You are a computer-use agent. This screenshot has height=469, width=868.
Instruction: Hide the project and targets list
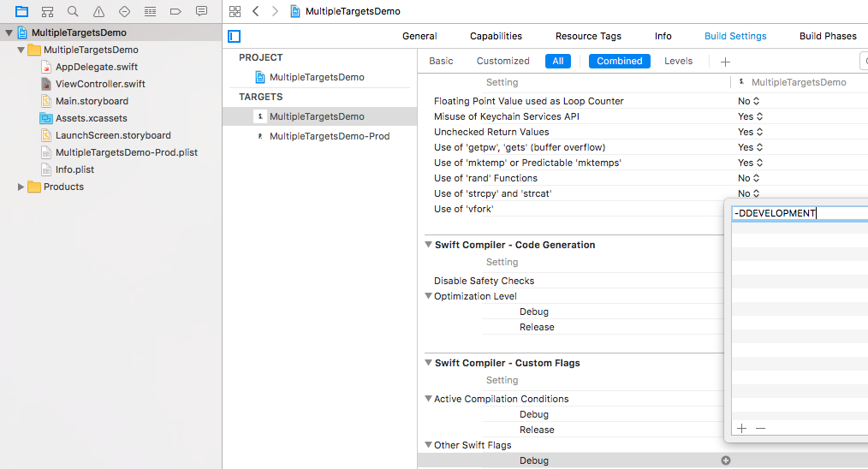(235, 36)
